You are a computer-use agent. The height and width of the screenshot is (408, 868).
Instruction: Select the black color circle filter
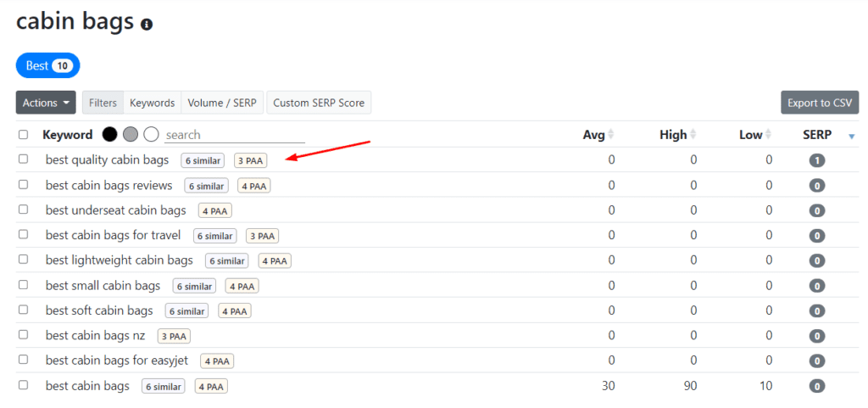click(x=109, y=134)
